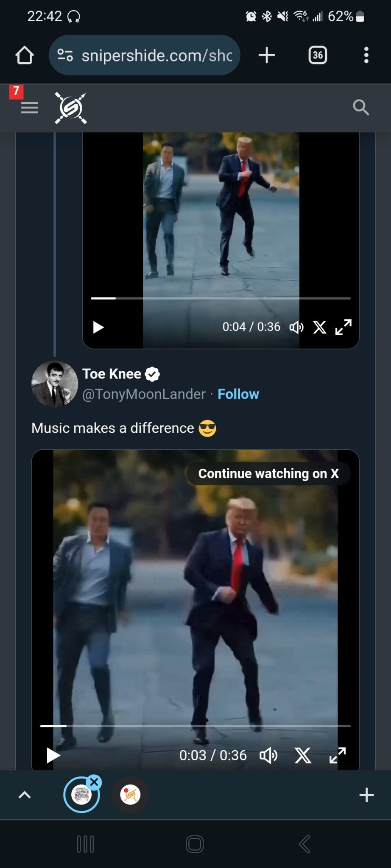Tap the Snipers Hide site logo

click(x=71, y=108)
